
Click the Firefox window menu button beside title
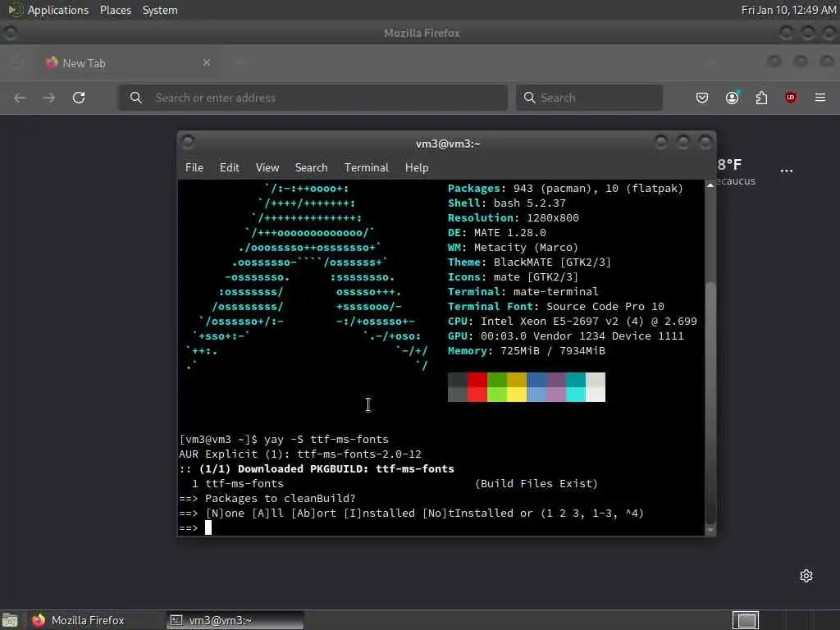(x=10, y=33)
